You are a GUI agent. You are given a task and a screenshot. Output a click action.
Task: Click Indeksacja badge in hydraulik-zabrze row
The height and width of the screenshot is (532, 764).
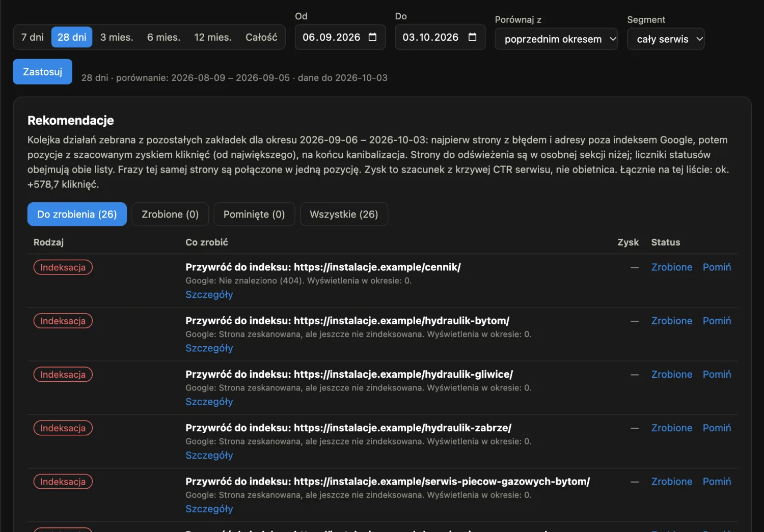point(63,428)
